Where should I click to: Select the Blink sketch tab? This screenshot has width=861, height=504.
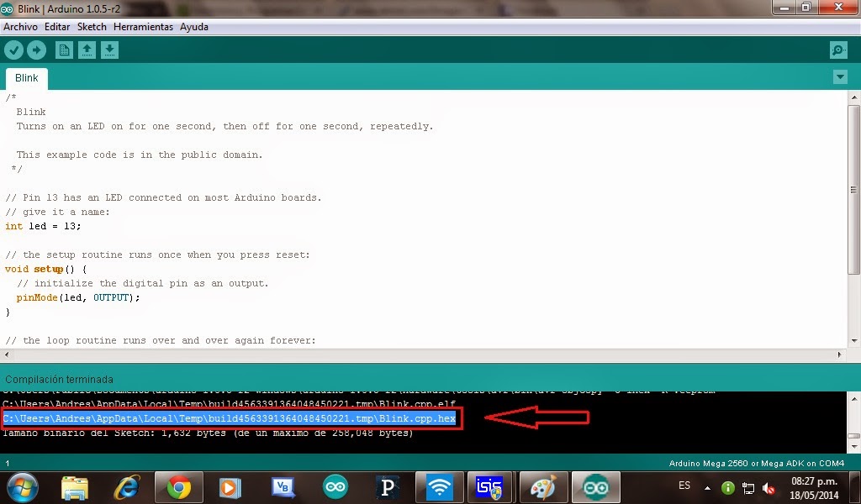coord(26,77)
